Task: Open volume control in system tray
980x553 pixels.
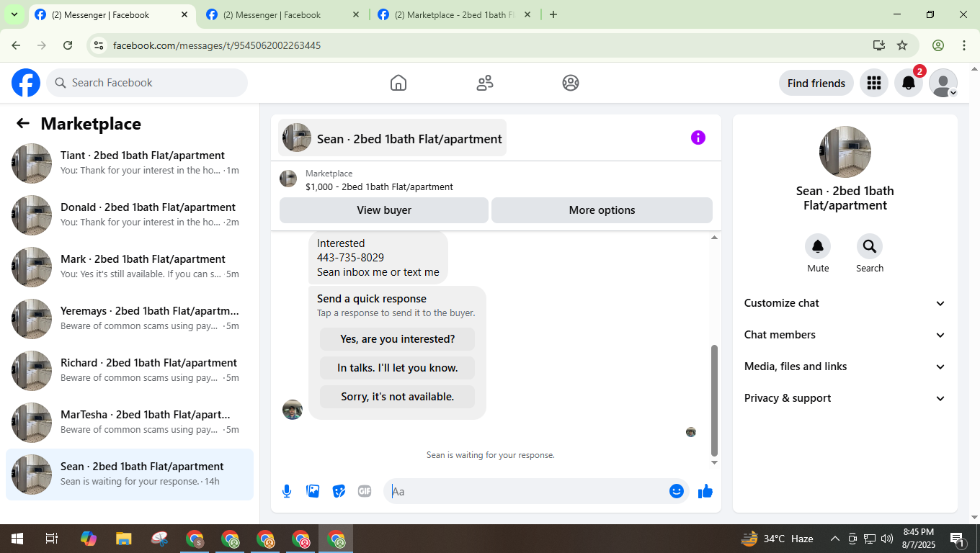Action: 887,539
